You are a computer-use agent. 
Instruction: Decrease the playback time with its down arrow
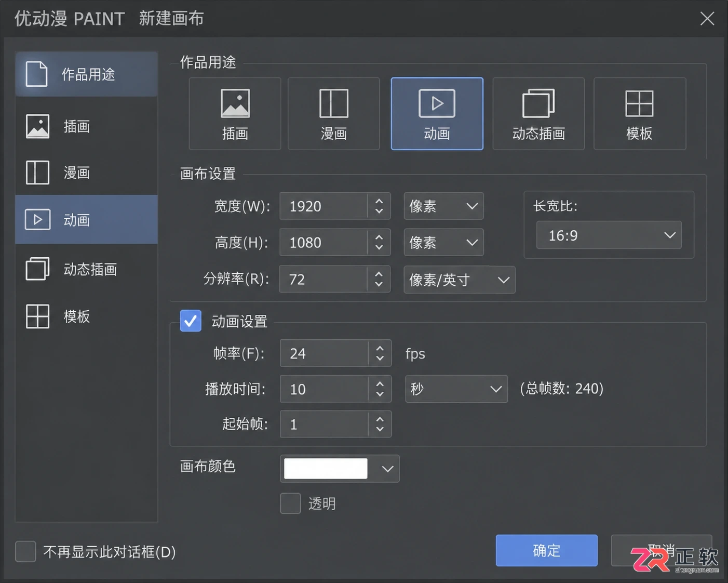pyautogui.click(x=380, y=394)
